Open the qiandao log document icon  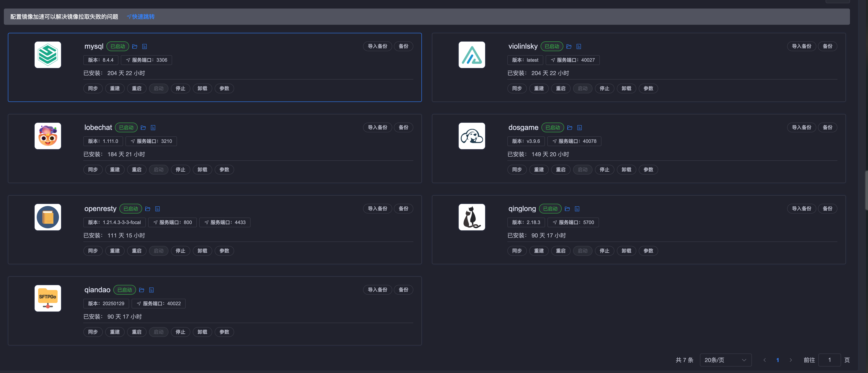coord(151,290)
